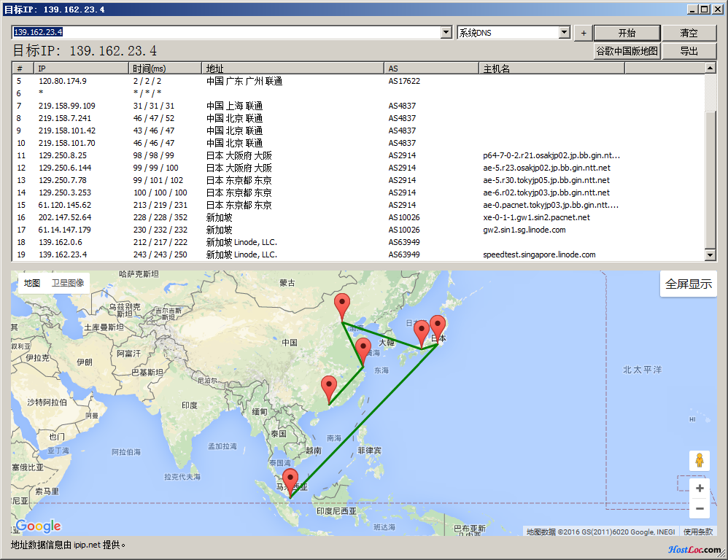
Task: Select hop 19 row 139.162.23.4
Action: tap(357, 254)
